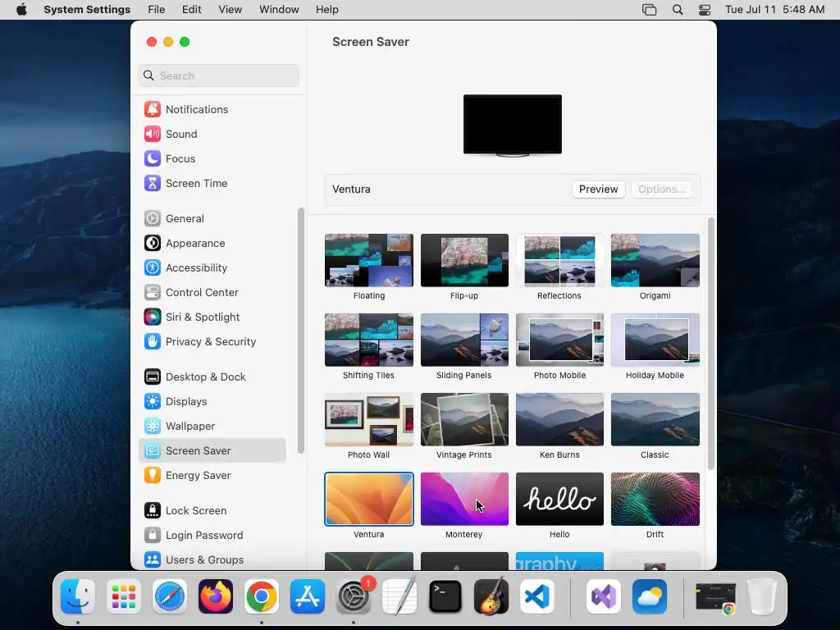Click the Stage Manager menu bar icon

click(x=650, y=10)
